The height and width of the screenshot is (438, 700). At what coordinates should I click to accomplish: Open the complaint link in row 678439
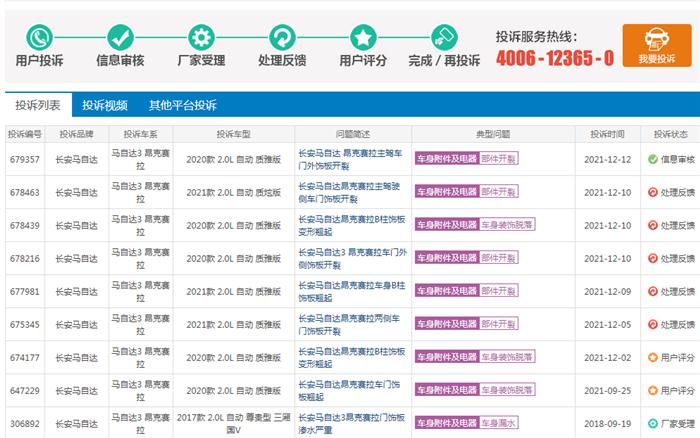352,225
